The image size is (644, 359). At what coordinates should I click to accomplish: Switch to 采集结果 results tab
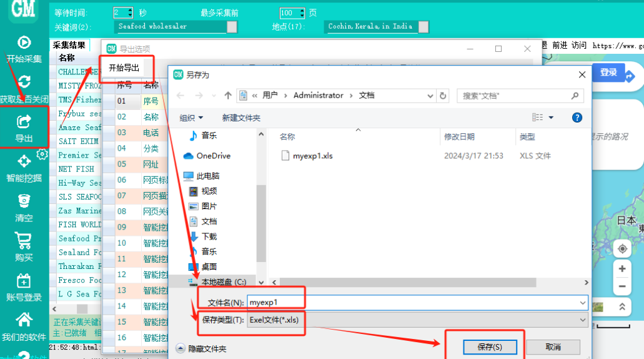(69, 45)
